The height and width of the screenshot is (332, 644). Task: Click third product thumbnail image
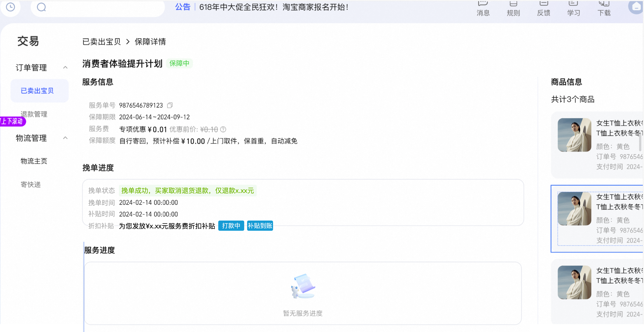point(574,282)
